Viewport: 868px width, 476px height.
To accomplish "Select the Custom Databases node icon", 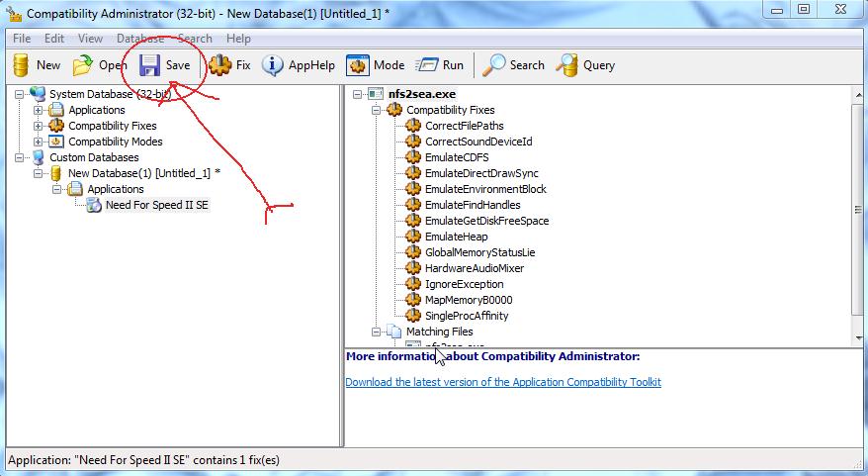I will (x=38, y=157).
